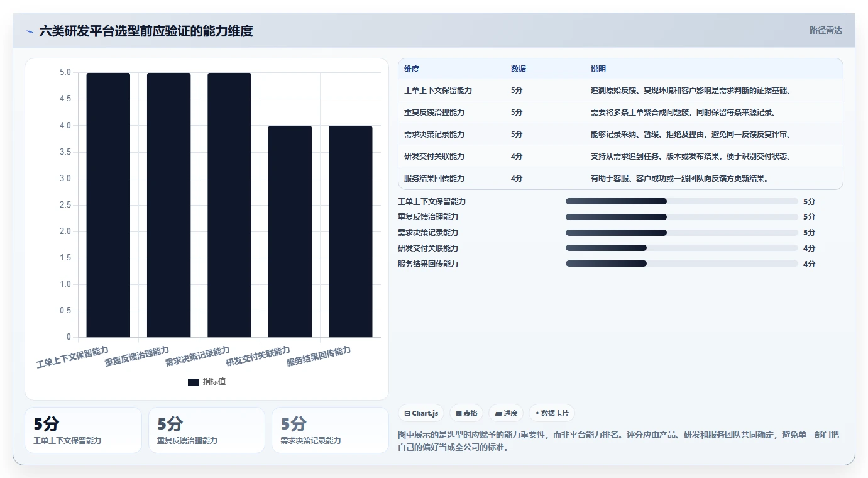Click the description starting 追溯原始反馈
The image size is (868, 478).
click(x=690, y=91)
